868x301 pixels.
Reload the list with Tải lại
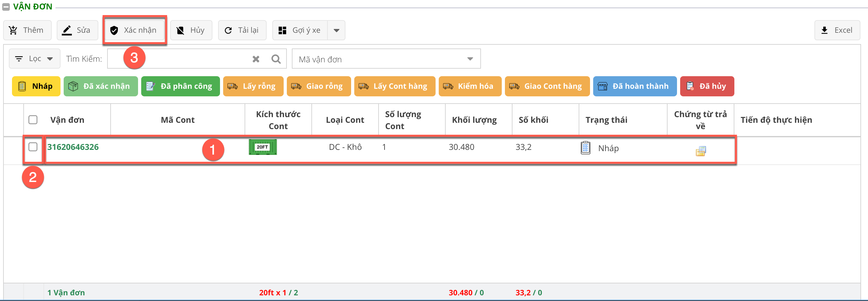242,30
